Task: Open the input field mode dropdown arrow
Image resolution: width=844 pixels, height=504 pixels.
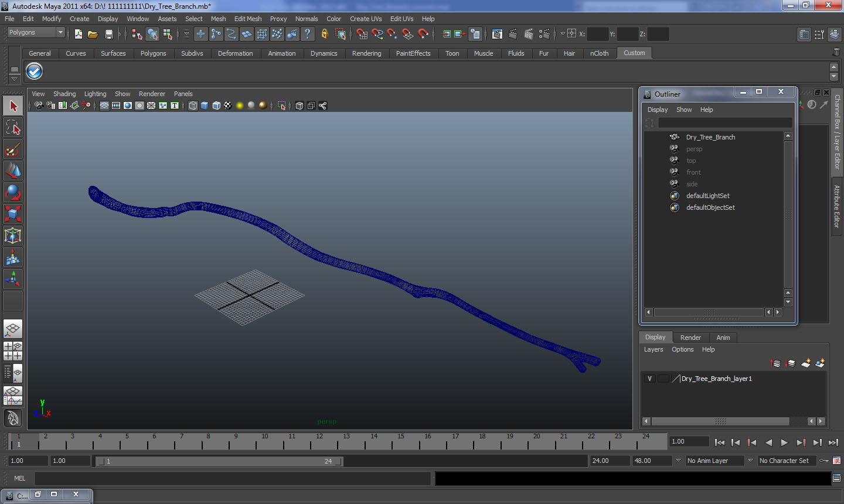Action: 563,34
